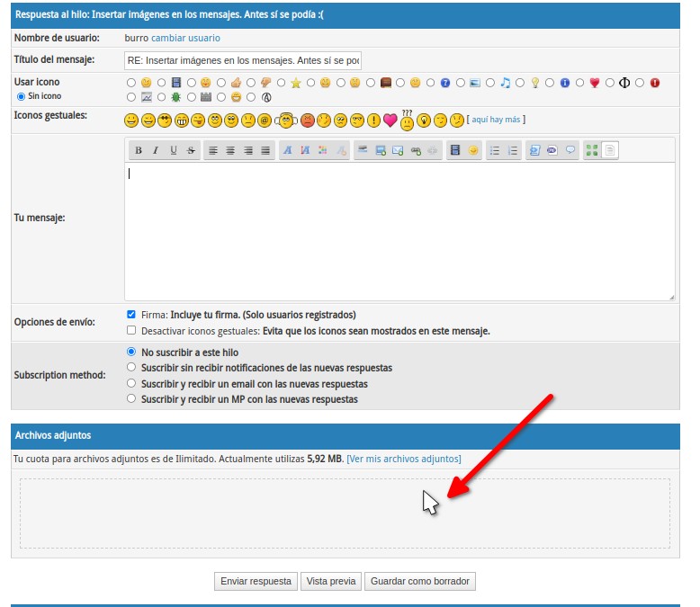Select 'Suscribir y recibir un MP' option
This screenshot has height=607, width=700.
[131, 399]
